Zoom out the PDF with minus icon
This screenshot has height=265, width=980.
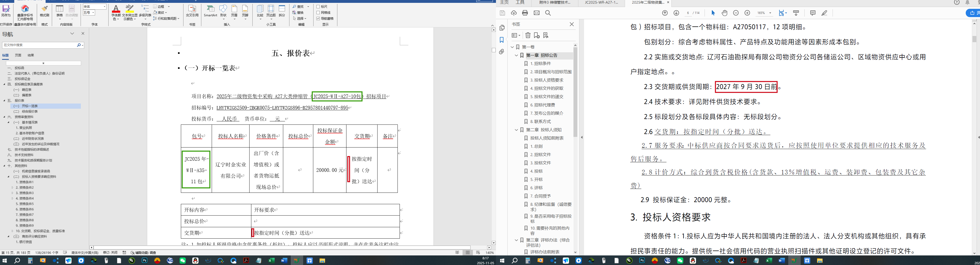click(x=736, y=13)
